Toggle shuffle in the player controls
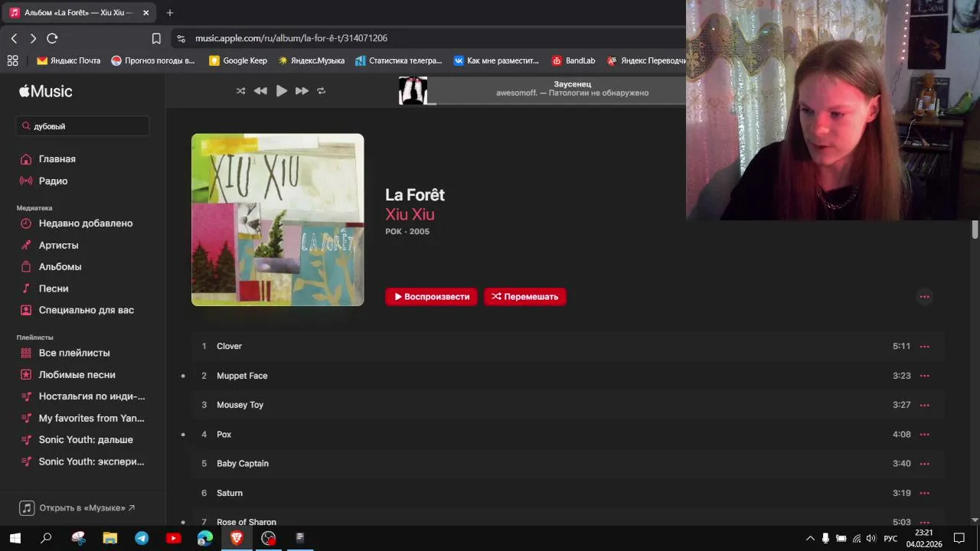 click(240, 91)
